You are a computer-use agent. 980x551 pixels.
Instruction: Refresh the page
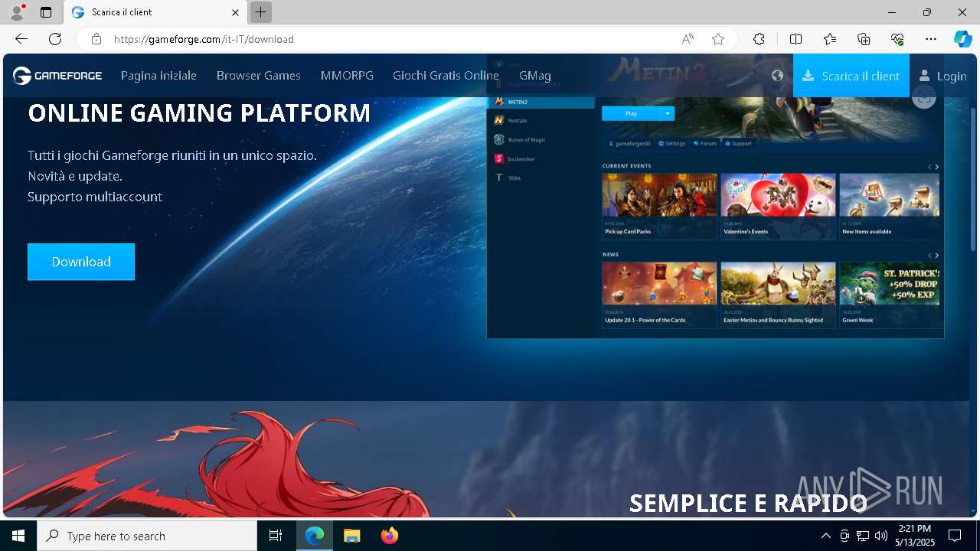pyautogui.click(x=55, y=39)
